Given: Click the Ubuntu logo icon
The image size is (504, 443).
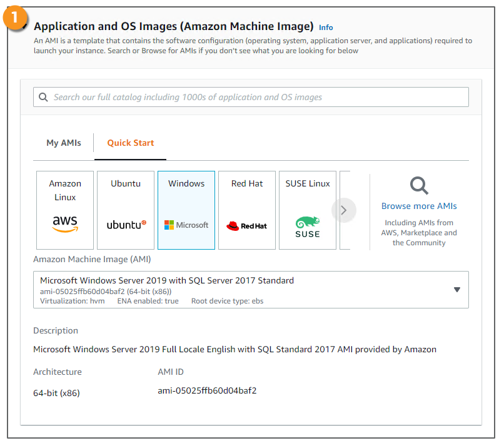Looking at the screenshot, I should click(126, 225).
